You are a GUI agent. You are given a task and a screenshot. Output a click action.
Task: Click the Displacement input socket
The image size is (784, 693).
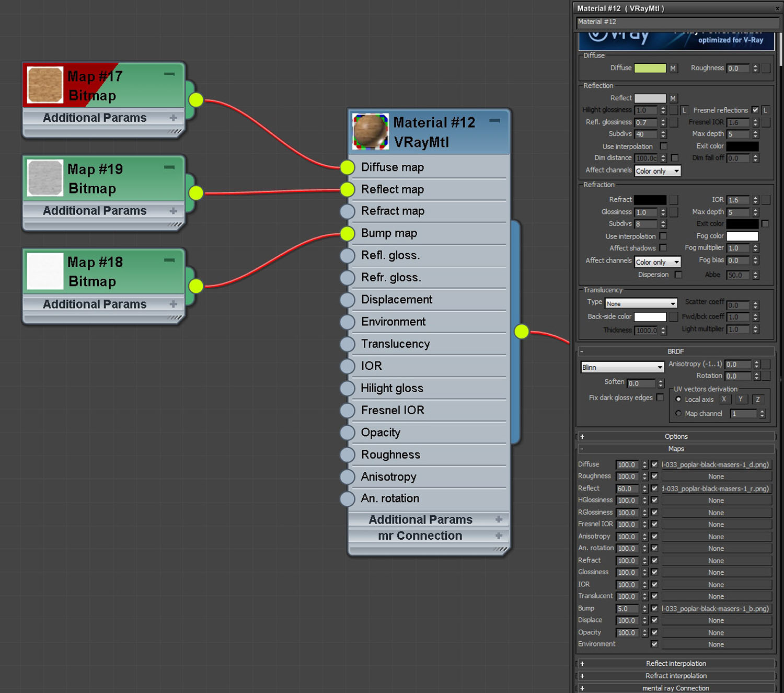click(348, 300)
